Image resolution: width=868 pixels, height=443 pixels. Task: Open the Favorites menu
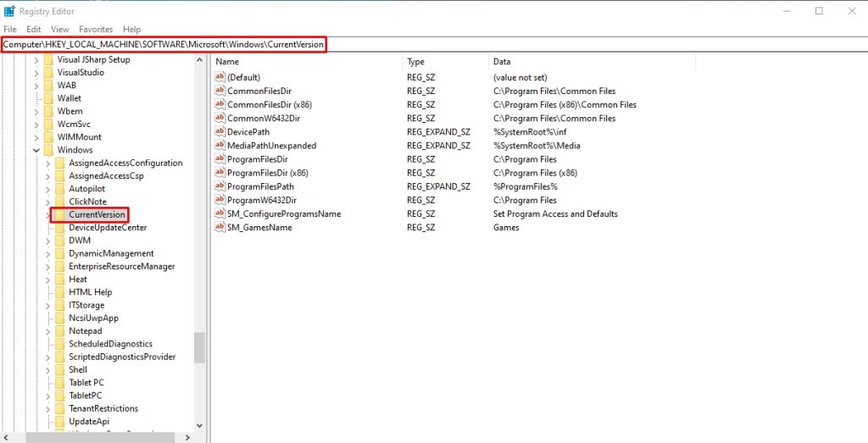click(96, 30)
